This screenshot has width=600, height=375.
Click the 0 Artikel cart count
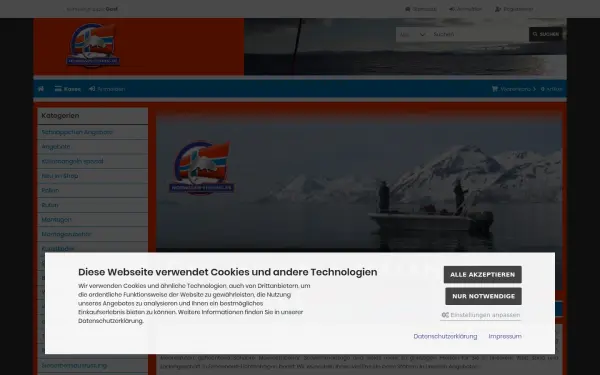click(551, 89)
